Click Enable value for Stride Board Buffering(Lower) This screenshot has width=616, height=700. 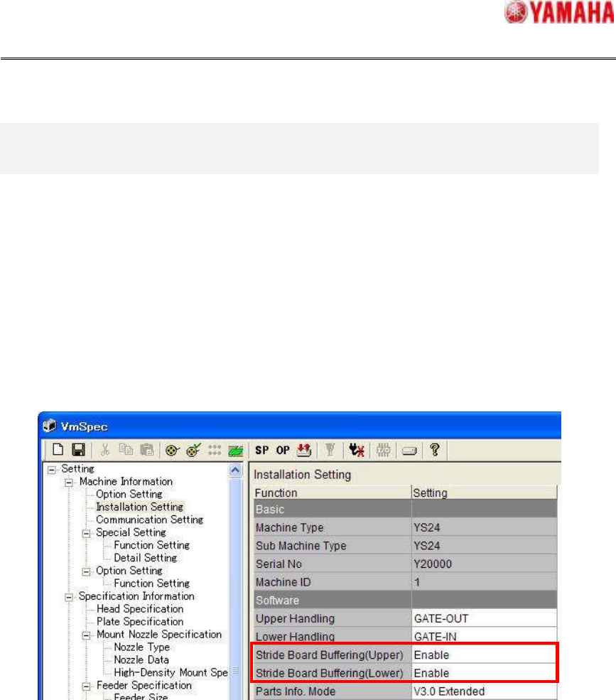pyautogui.click(x=485, y=673)
